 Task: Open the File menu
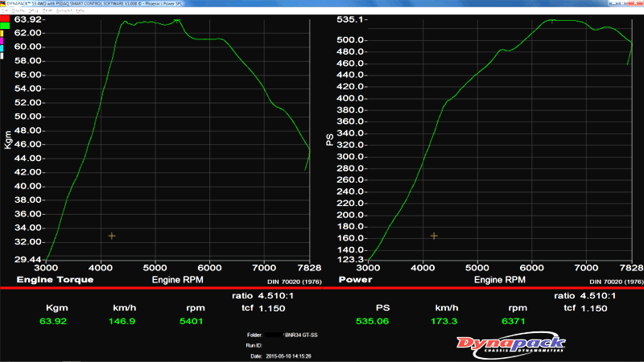(3, 10)
